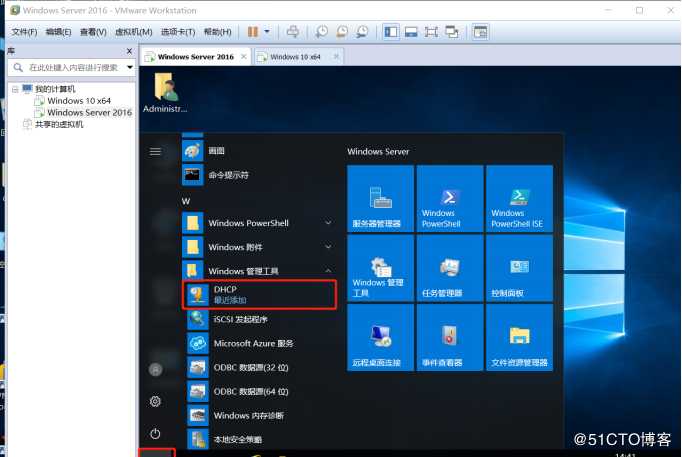Image resolution: width=682 pixels, height=457 pixels.
Task: Click the revert to snapshot icon
Action: pyautogui.click(x=342, y=32)
